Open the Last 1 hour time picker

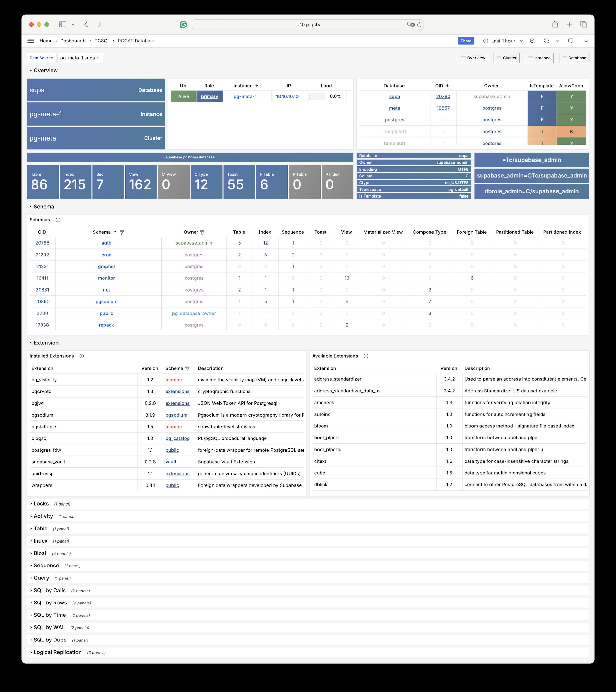[503, 41]
